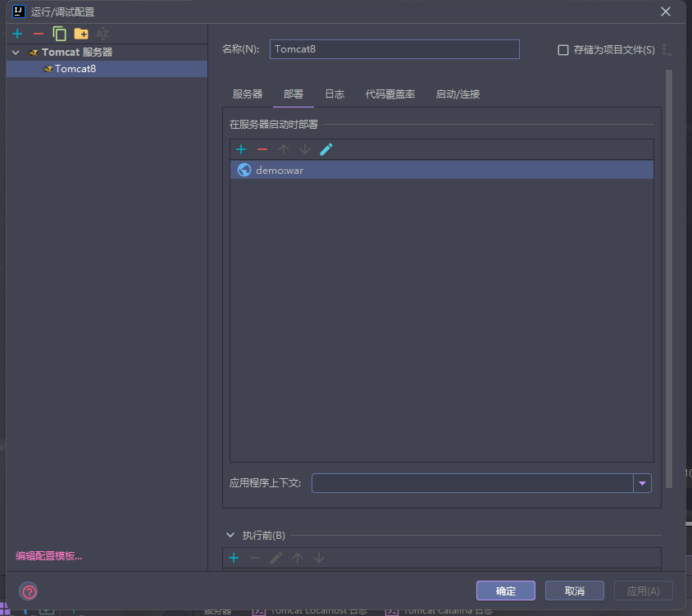Open the 应用程序上下文 dropdown arrow
The height and width of the screenshot is (616, 692).
[x=643, y=483]
